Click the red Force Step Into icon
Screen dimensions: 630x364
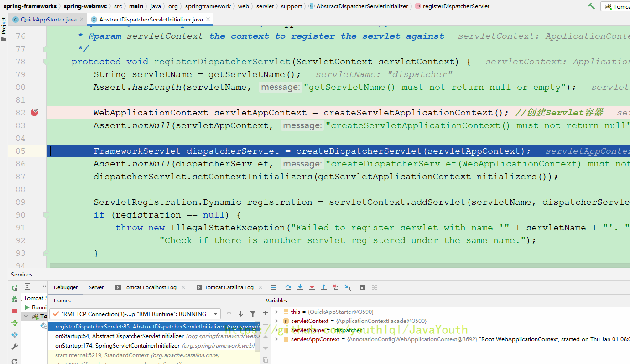coord(312,287)
